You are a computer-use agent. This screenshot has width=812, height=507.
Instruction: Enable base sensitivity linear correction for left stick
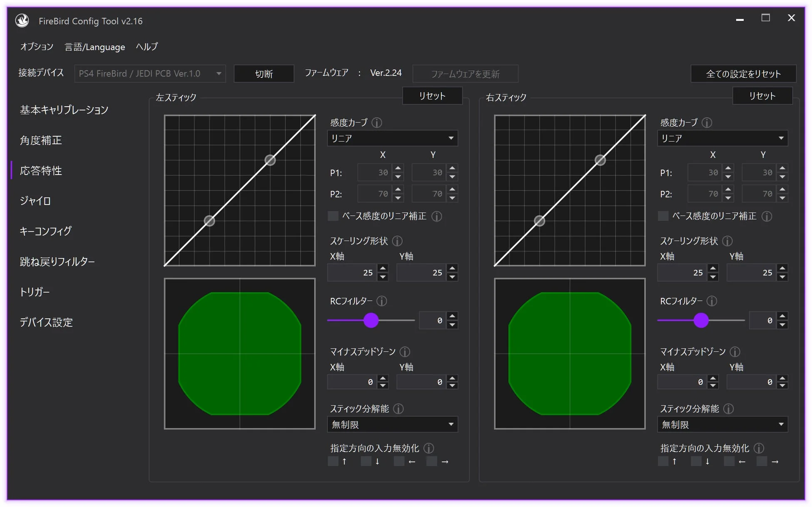[333, 216]
